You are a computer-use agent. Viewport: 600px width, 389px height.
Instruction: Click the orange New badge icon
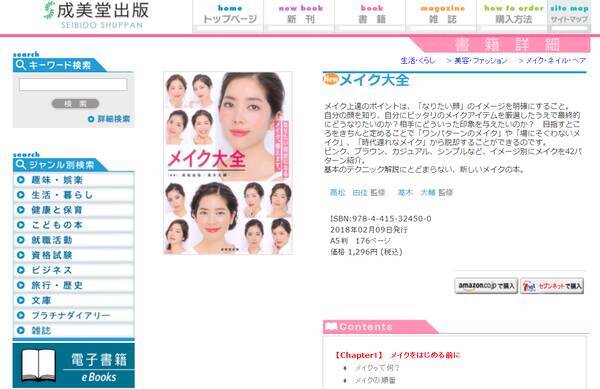click(x=331, y=79)
